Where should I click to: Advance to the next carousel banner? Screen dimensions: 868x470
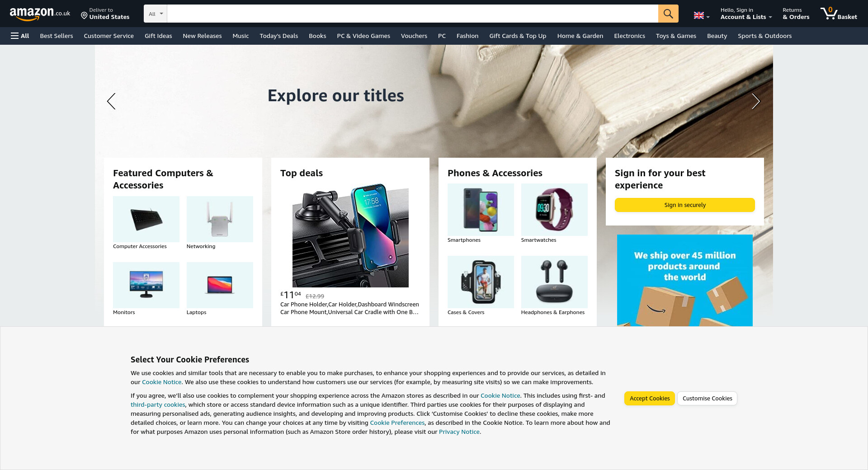[x=756, y=101]
